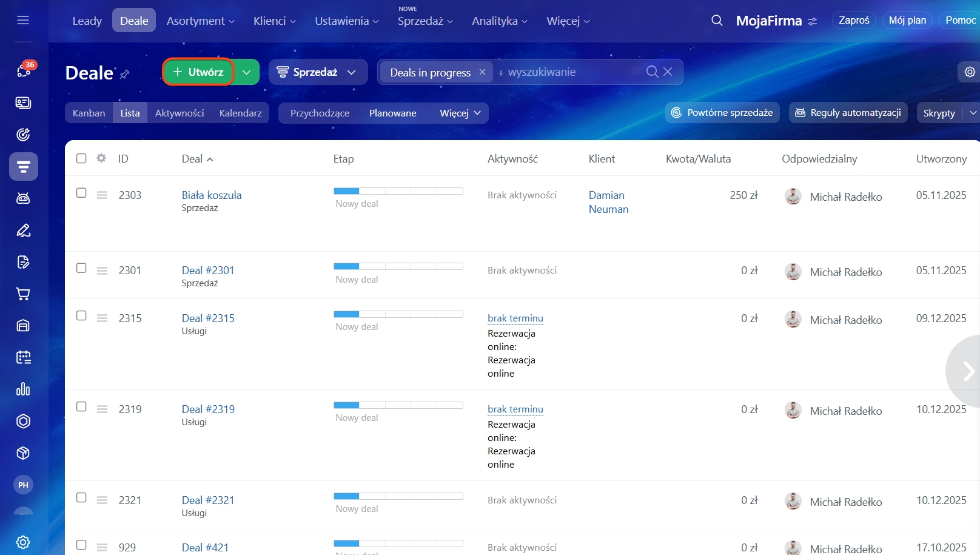This screenshot has height=555, width=980.
Task: Open the bar chart analytics sidebar icon
Action: click(23, 389)
